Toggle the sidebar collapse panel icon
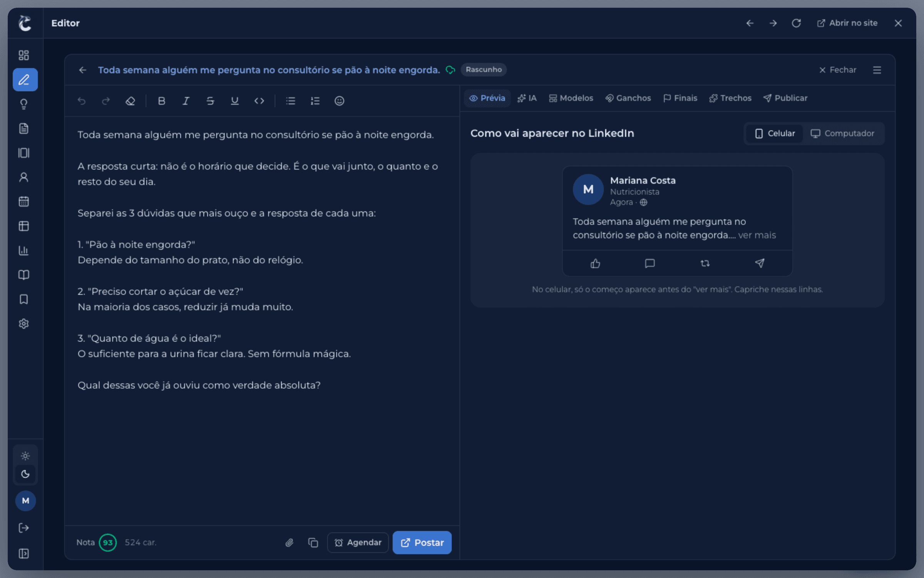 point(24,553)
